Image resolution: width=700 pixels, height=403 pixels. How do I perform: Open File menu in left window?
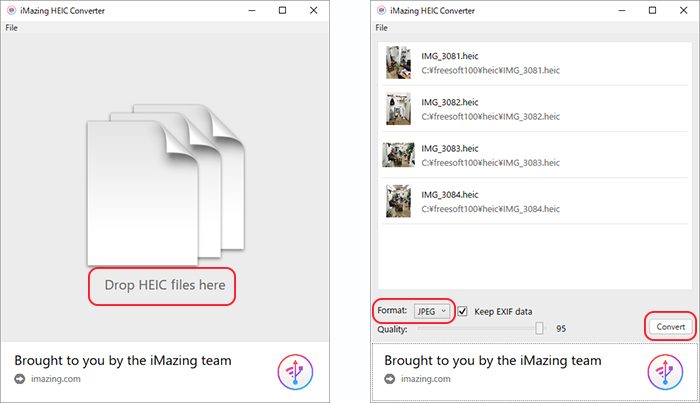12,28
